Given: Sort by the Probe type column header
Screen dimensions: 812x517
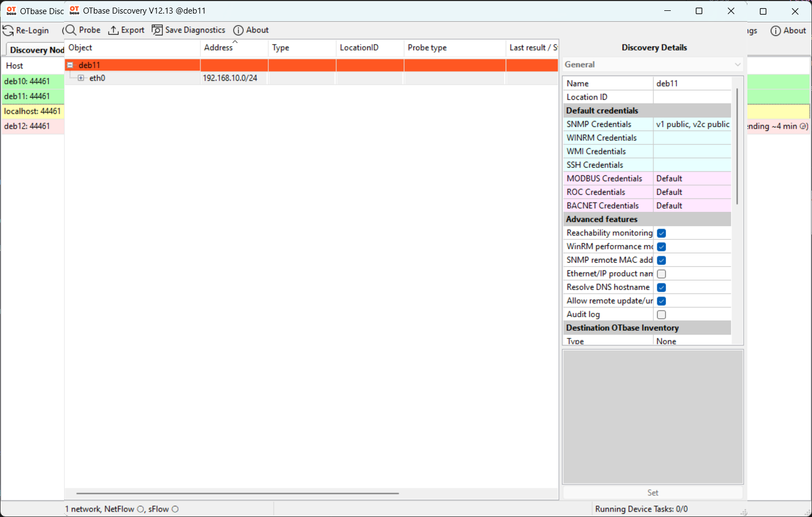Looking at the screenshot, I should click(455, 48).
